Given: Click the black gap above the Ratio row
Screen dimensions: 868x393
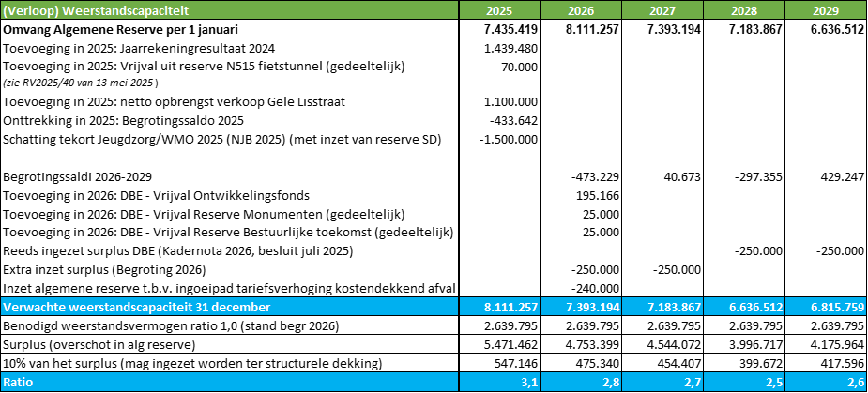Looking at the screenshot, I should 432,343.
